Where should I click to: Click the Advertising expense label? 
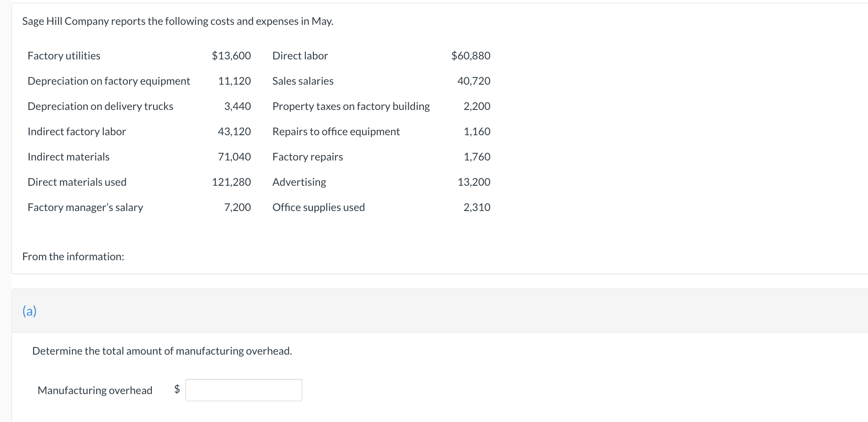[299, 182]
